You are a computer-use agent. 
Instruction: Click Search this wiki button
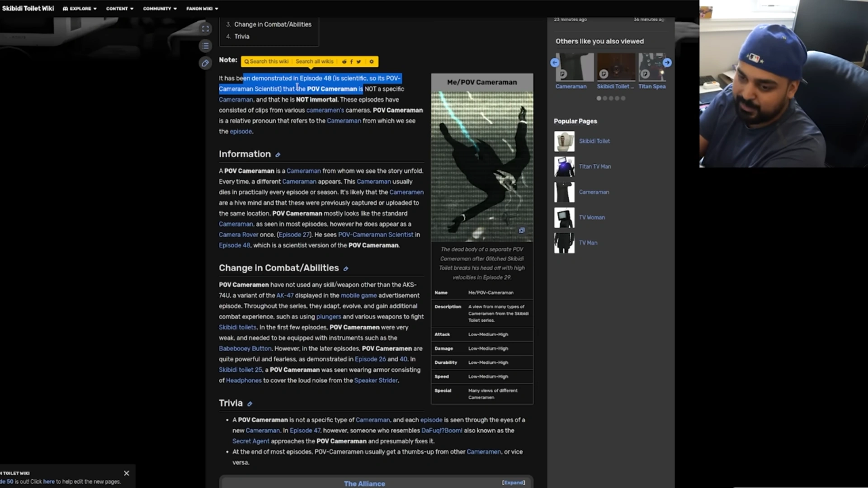point(267,61)
